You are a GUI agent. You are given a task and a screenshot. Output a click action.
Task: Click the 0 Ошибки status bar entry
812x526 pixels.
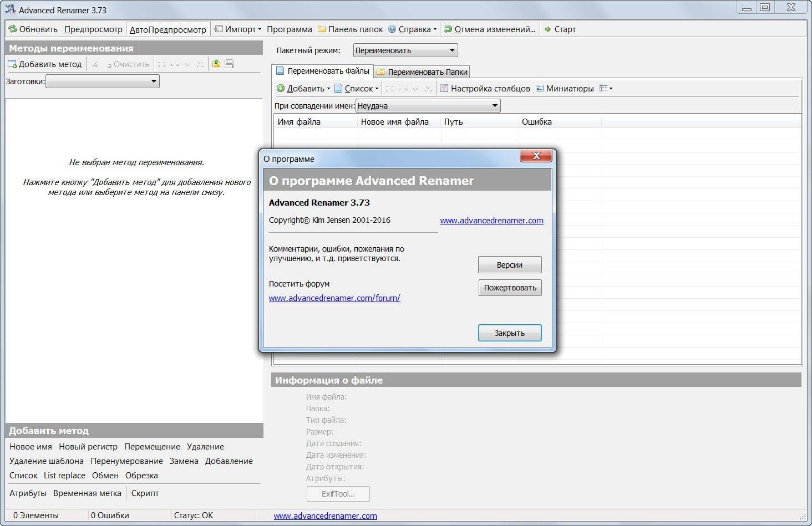coord(110,515)
